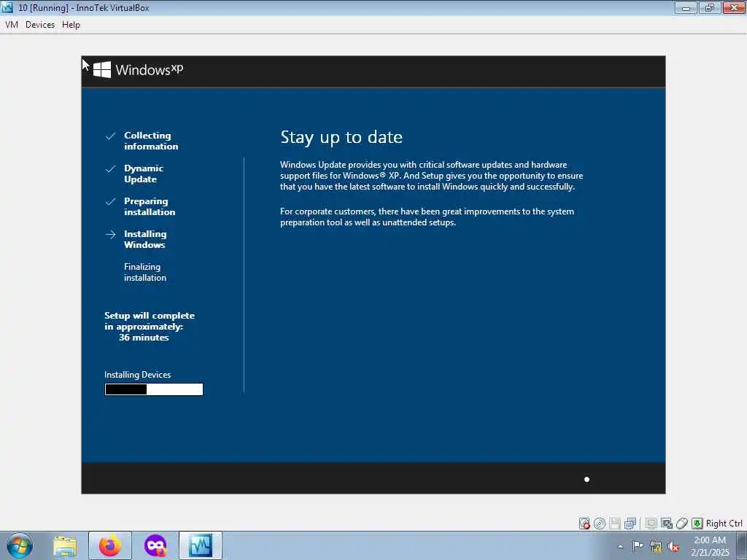Open the Help menu
The height and width of the screenshot is (560, 747).
tap(71, 25)
